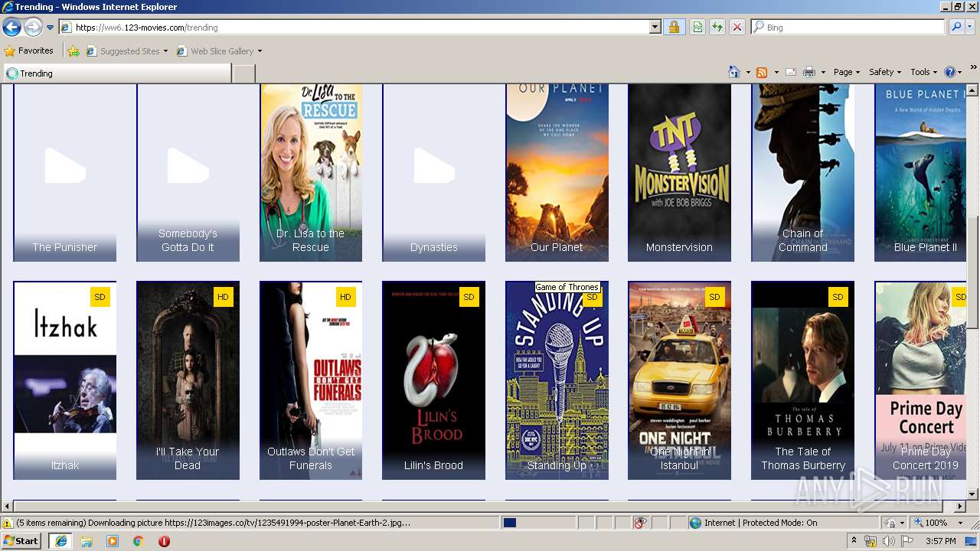Run search with the magnifier button
This screenshot has height=551, width=980.
point(956,28)
